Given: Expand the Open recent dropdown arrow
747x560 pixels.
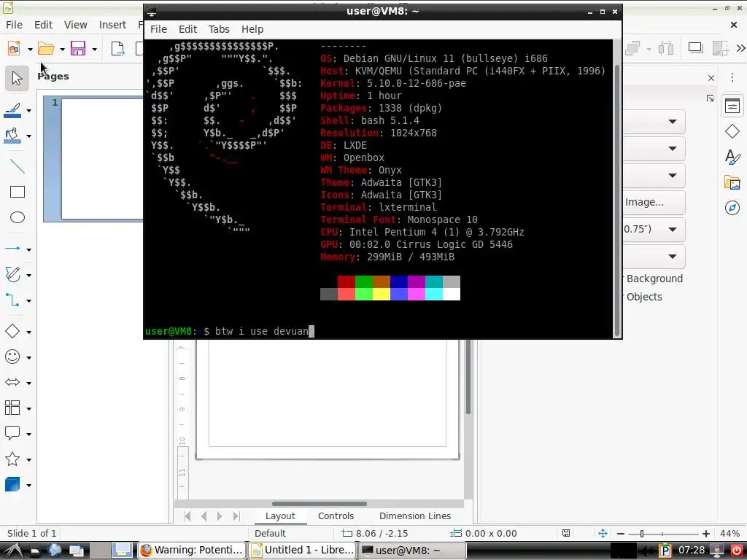Looking at the screenshot, I should (62, 49).
